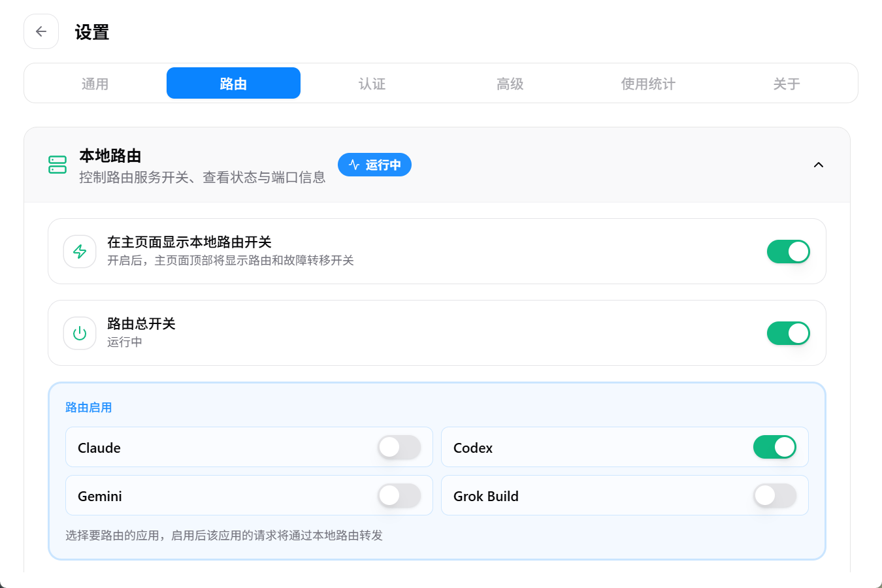The image size is (882, 588).
Task: Enable routing for Gemini
Action: (399, 496)
